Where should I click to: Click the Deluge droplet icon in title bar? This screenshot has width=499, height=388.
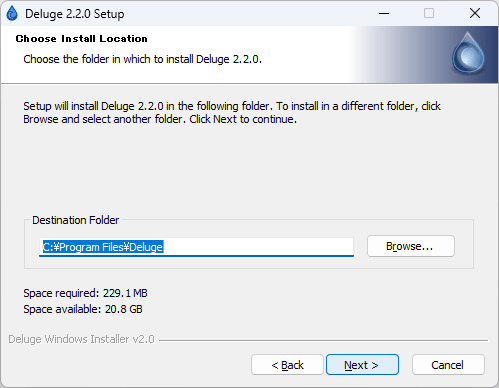(x=12, y=13)
